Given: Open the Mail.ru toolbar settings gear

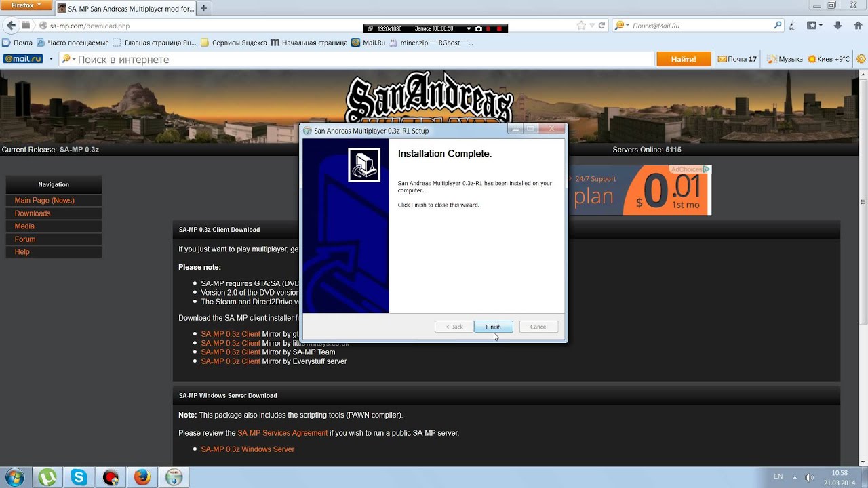Looking at the screenshot, I should click(861, 59).
